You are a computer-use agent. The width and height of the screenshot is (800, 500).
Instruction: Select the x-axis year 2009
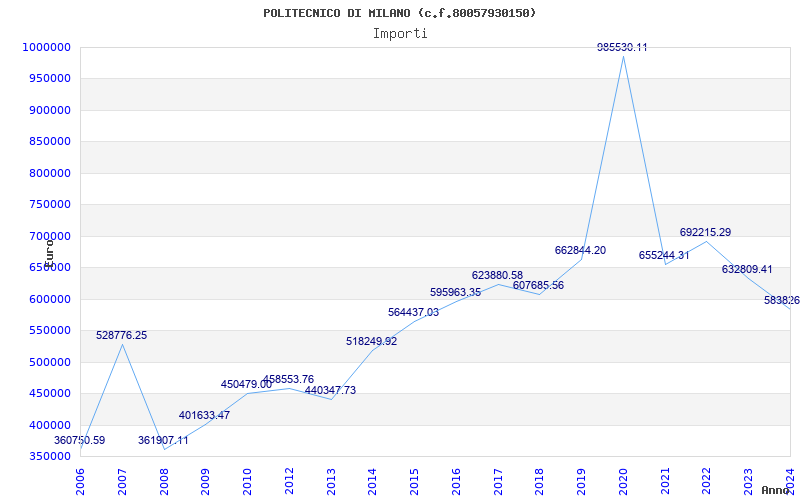[206, 482]
